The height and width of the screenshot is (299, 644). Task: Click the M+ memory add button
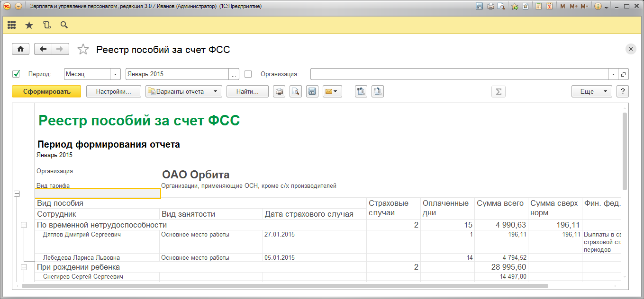pyautogui.click(x=573, y=7)
